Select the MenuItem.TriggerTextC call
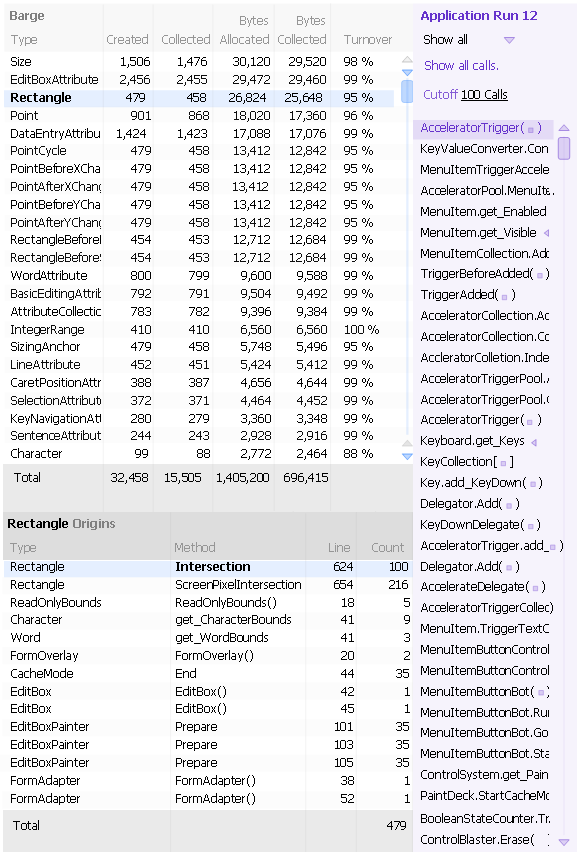This screenshot has height=855, width=579. click(484, 629)
